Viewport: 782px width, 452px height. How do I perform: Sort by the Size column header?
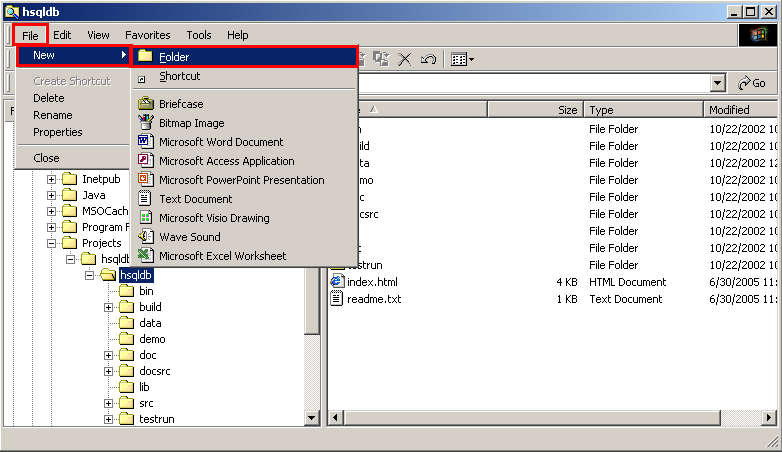coord(567,110)
